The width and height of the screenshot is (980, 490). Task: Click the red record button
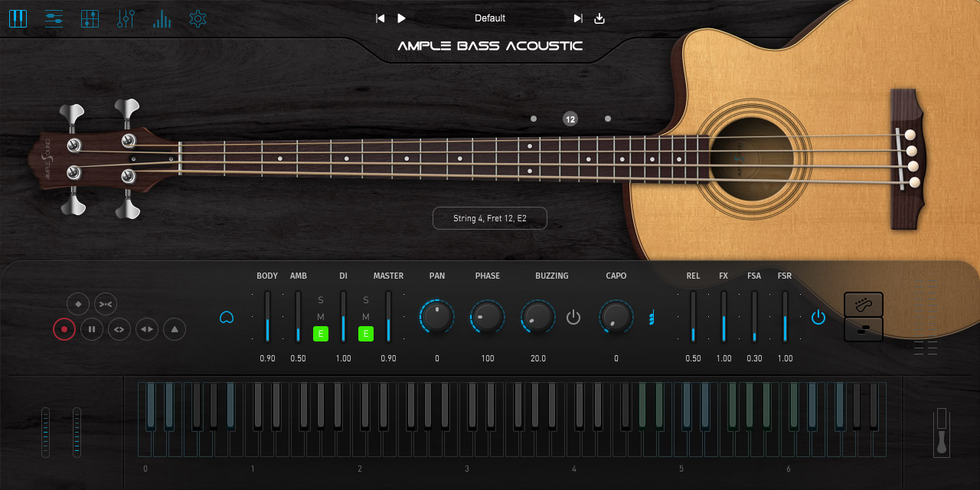pyautogui.click(x=64, y=330)
